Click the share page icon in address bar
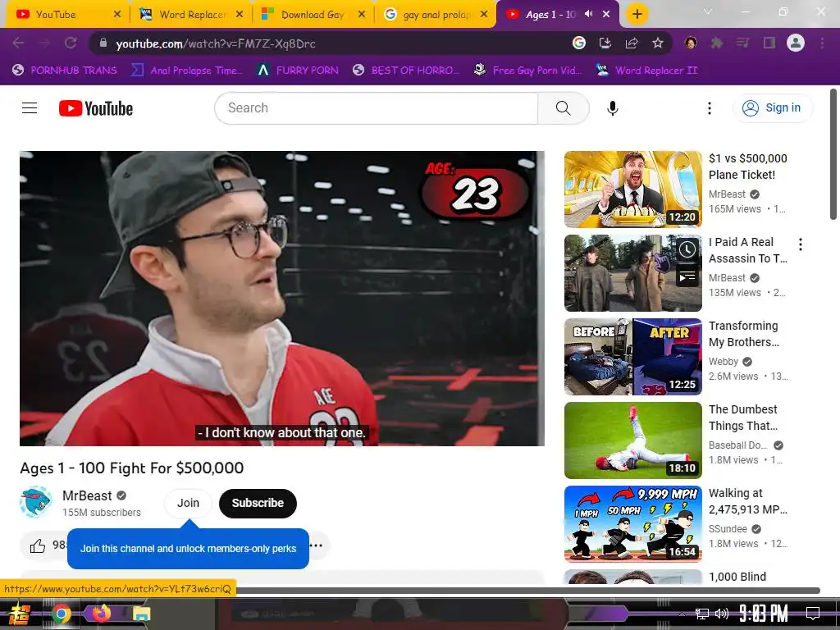Screen dimensions: 840x630 (632, 43)
